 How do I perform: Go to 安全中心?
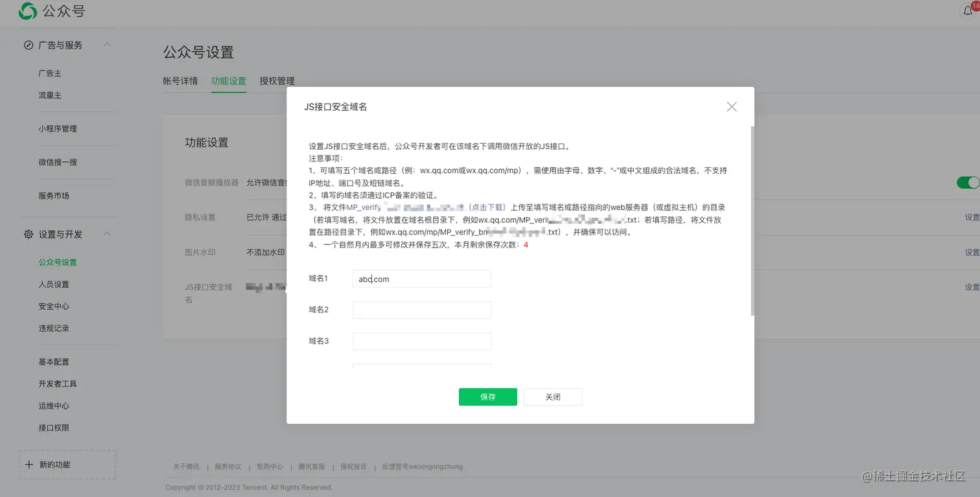[54, 306]
